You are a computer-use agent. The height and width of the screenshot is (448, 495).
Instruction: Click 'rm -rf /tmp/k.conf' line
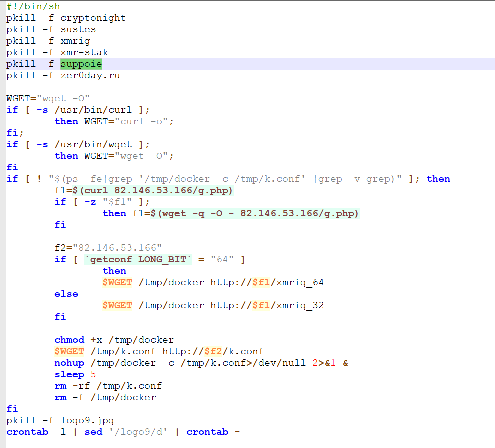(x=108, y=386)
